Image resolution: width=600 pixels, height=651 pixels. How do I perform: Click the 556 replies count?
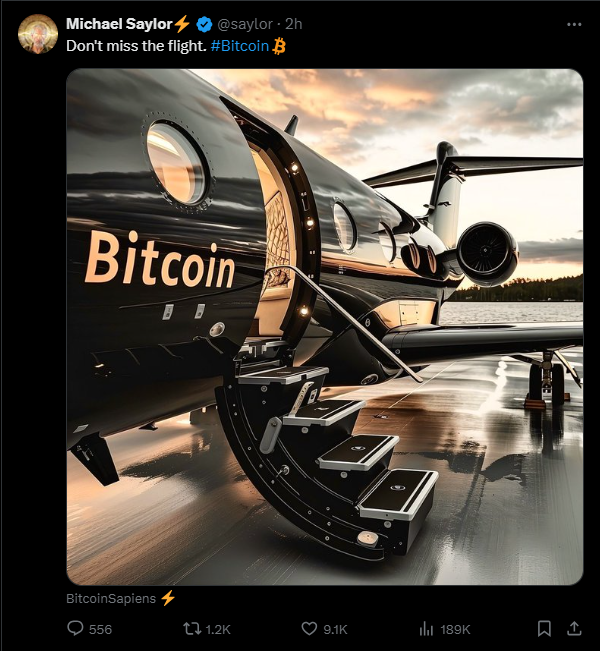click(101, 630)
